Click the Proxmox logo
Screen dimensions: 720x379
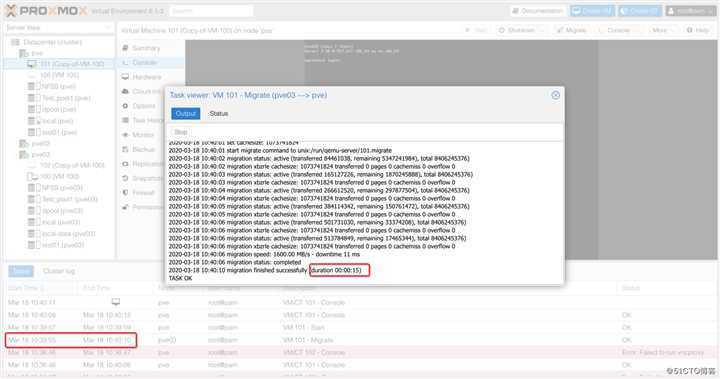[46, 11]
